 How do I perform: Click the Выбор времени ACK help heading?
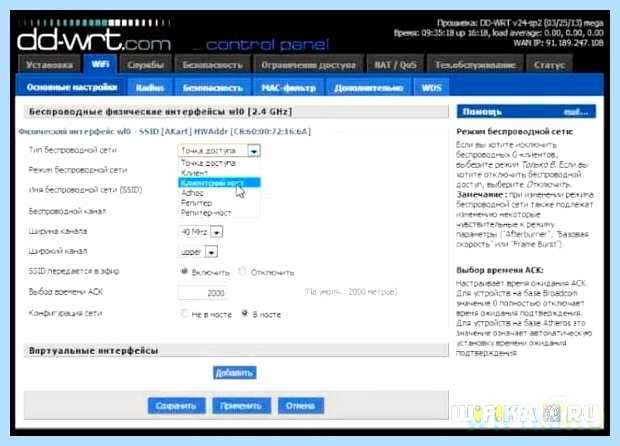tap(500, 270)
